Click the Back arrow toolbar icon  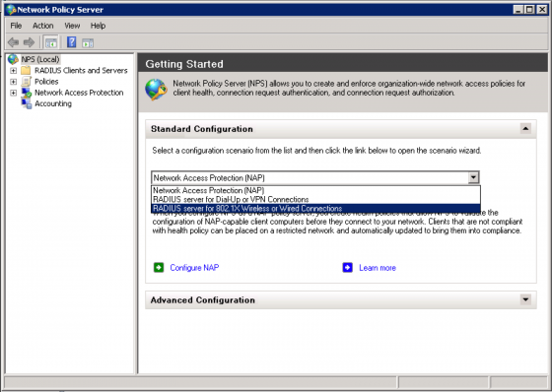tap(14, 42)
